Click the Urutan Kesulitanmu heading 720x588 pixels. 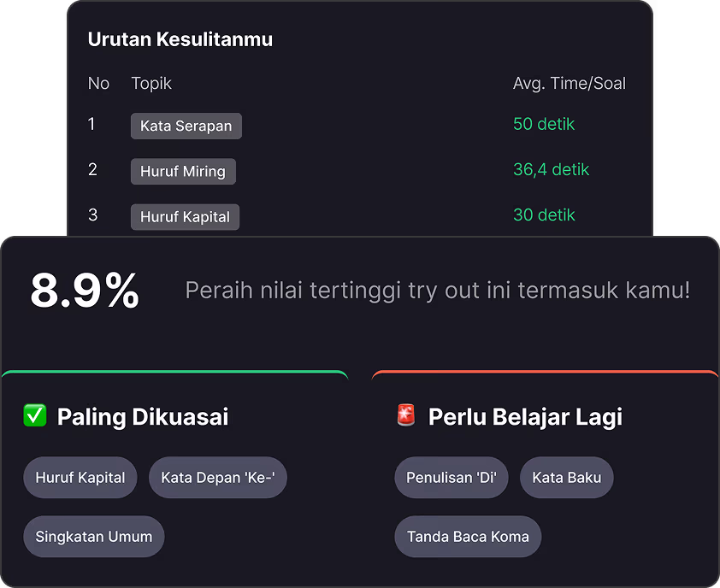click(180, 39)
